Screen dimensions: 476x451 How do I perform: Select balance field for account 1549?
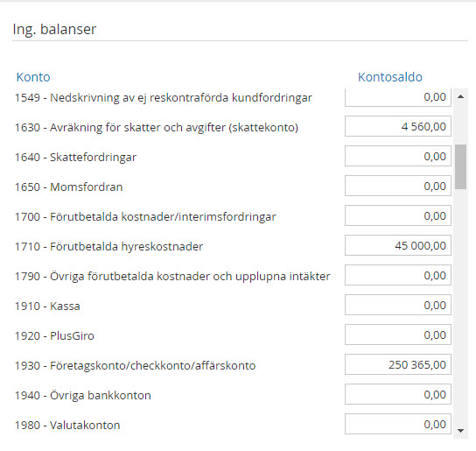pyautogui.click(x=398, y=97)
